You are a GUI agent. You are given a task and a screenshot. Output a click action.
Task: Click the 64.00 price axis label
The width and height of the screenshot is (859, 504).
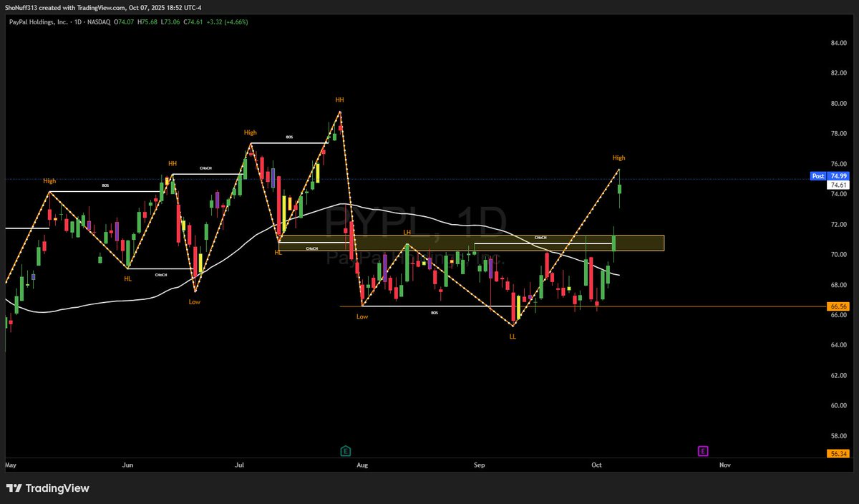839,345
